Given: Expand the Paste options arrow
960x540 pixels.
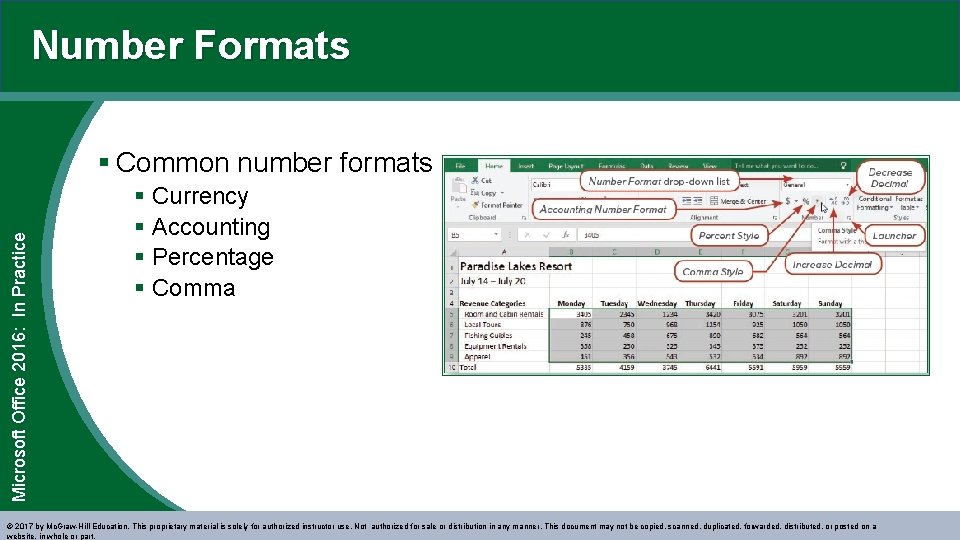Looking at the screenshot, I should point(458,207).
